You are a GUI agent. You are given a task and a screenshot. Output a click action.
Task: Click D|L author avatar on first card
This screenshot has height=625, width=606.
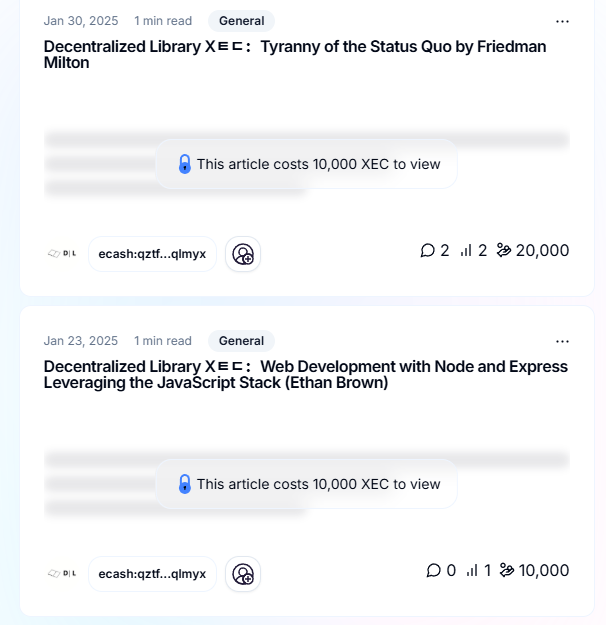coord(62,254)
